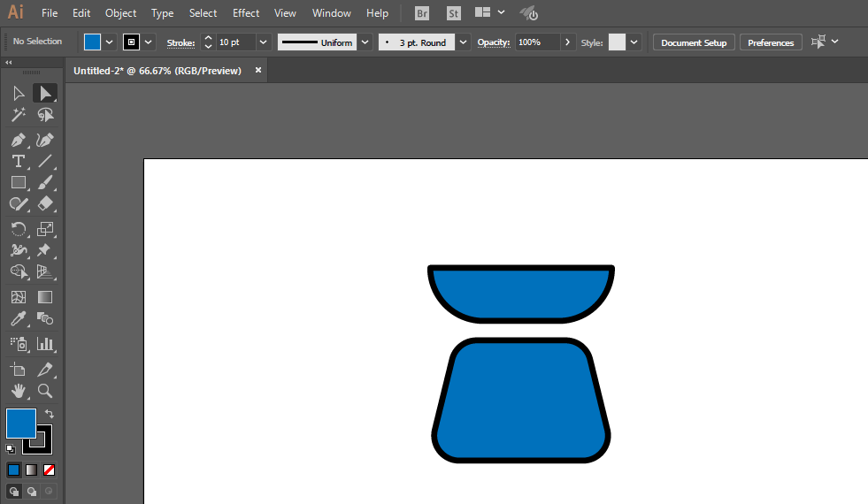Enable Draw Inside mode

tap(49, 492)
